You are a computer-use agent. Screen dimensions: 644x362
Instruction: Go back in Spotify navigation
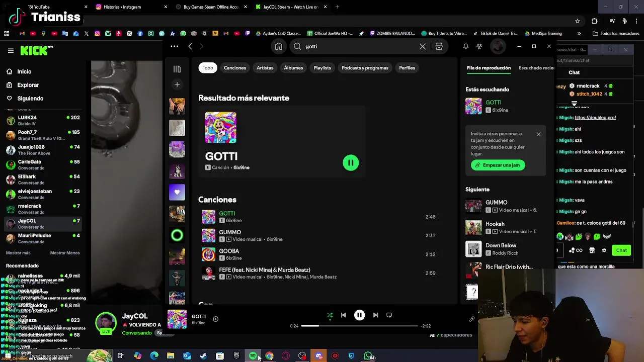(190, 46)
